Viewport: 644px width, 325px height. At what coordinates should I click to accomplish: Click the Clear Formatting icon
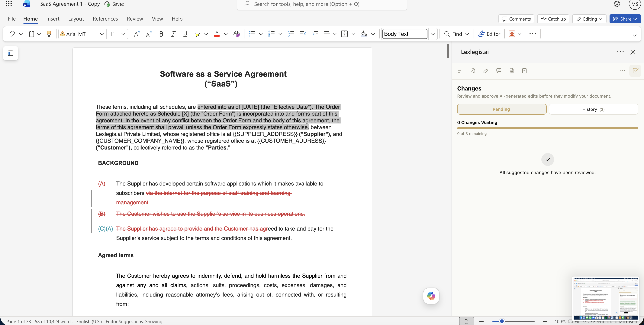coord(237,34)
